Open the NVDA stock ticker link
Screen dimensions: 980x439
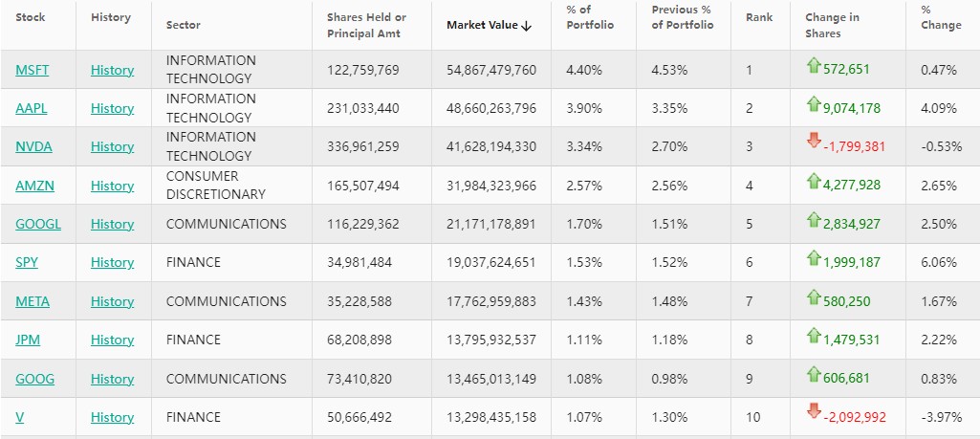coord(33,146)
